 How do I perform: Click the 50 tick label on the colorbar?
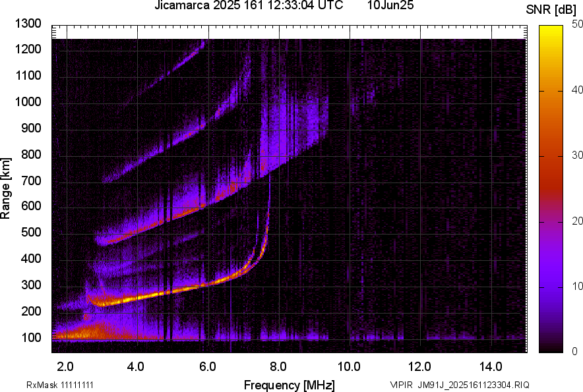pyautogui.click(x=578, y=24)
